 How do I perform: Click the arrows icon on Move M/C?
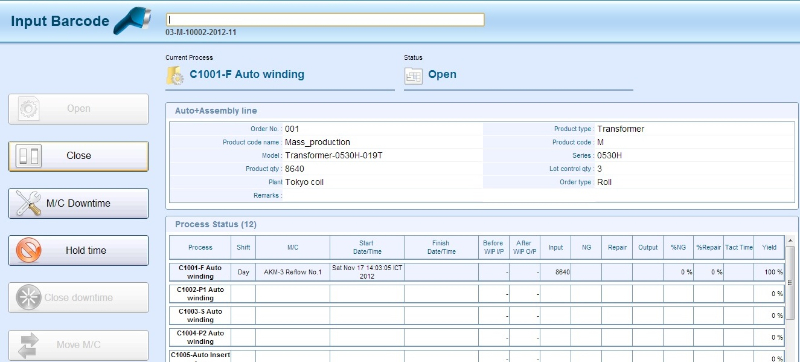click(x=29, y=345)
